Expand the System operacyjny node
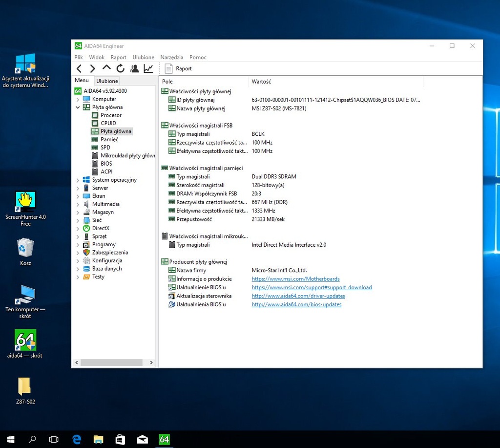Screen dimensions: 500x448 [78, 180]
